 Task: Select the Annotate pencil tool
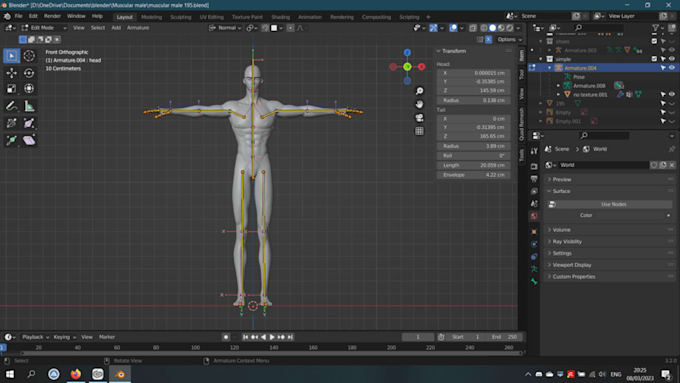[x=12, y=106]
